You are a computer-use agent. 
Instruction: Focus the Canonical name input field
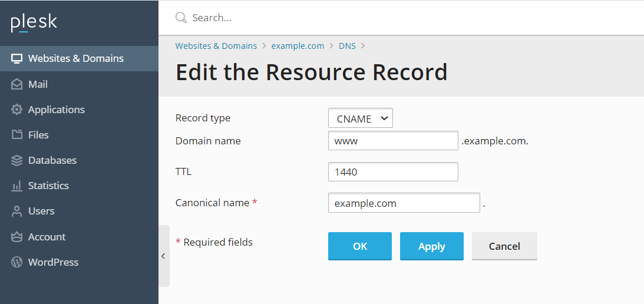[404, 203]
